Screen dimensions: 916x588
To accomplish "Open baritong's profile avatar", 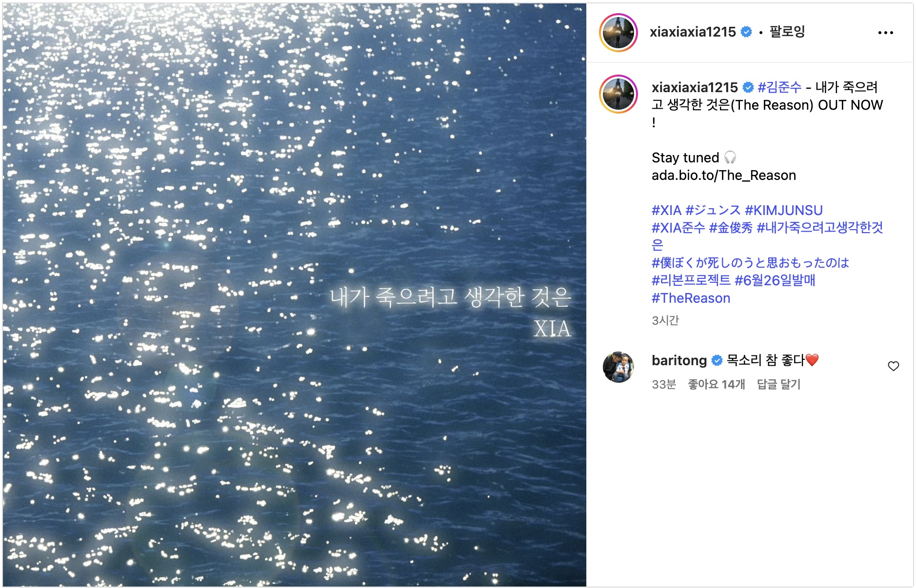I will point(618,367).
